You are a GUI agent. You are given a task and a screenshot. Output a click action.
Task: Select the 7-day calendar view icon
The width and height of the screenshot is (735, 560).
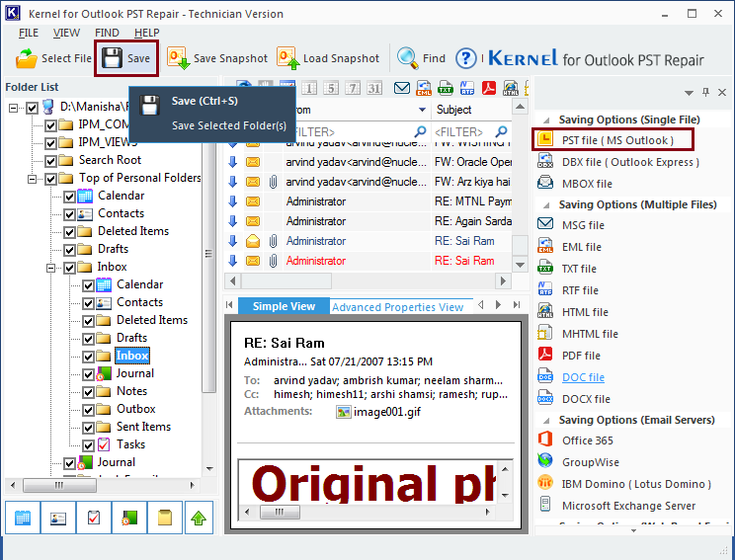(x=353, y=88)
